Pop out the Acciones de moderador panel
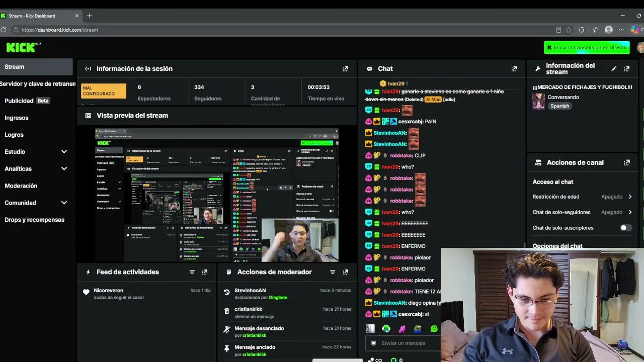This screenshot has width=644, height=362. coord(345,272)
